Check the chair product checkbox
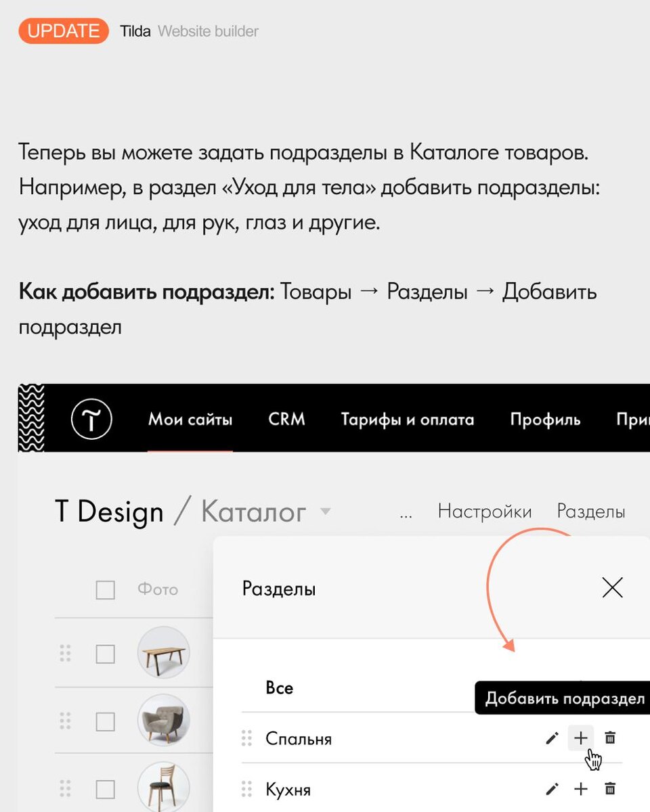 [x=105, y=789]
